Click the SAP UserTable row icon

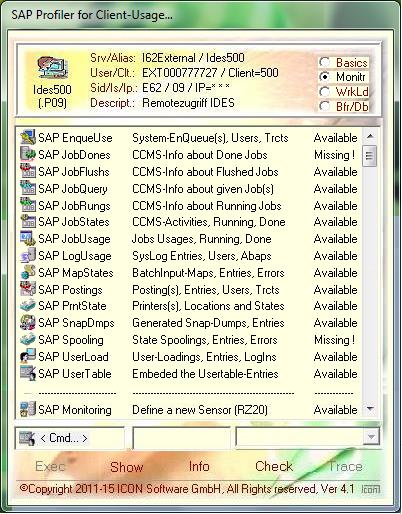tap(28, 373)
